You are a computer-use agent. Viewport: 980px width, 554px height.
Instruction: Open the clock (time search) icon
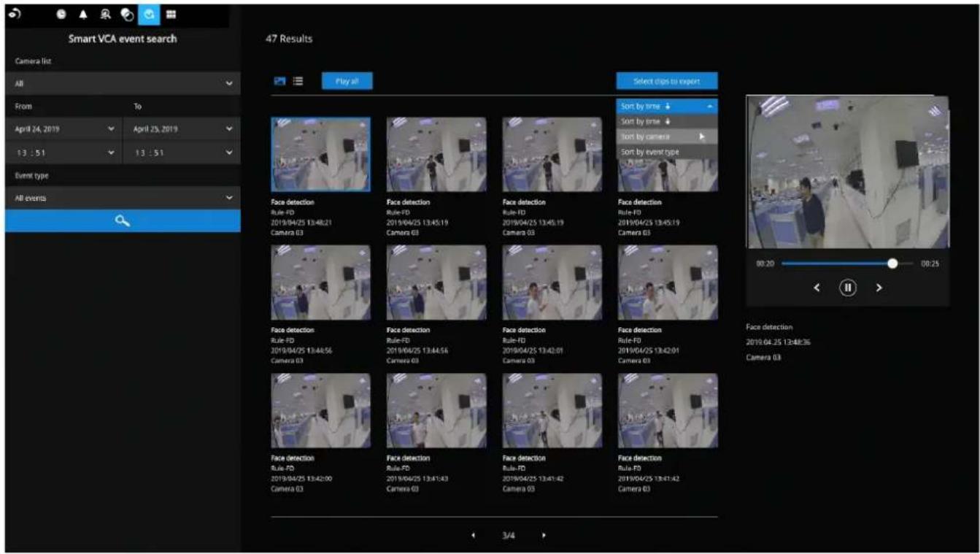coord(61,14)
